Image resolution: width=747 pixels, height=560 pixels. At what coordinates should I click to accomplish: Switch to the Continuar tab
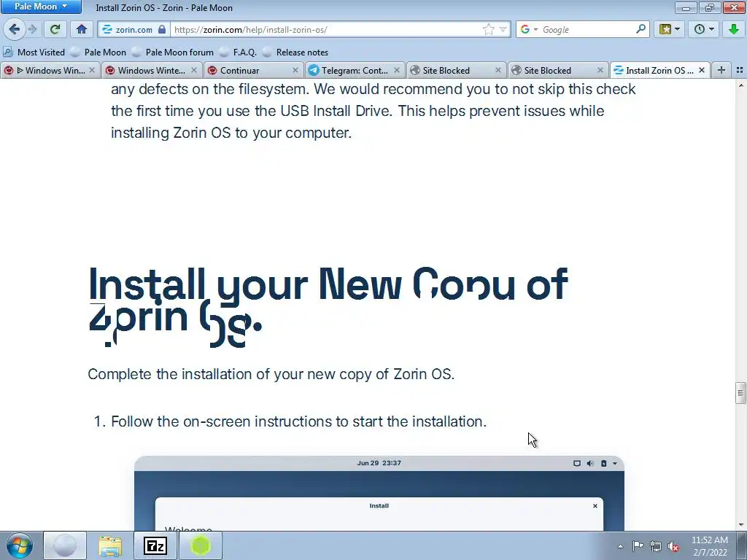coord(253,71)
